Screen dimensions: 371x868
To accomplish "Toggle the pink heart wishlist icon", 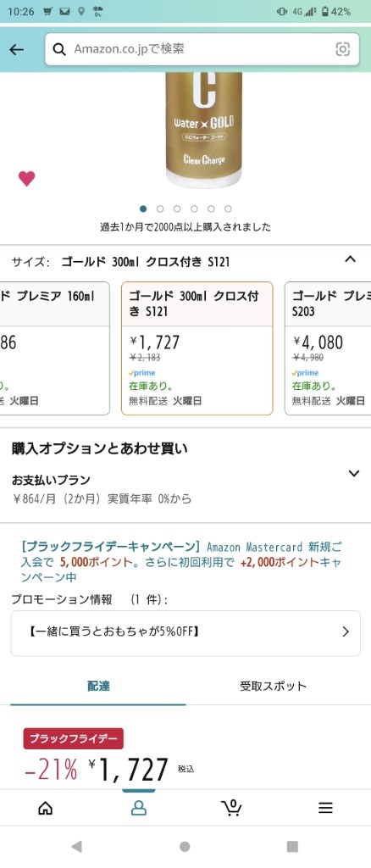I will (26, 178).
